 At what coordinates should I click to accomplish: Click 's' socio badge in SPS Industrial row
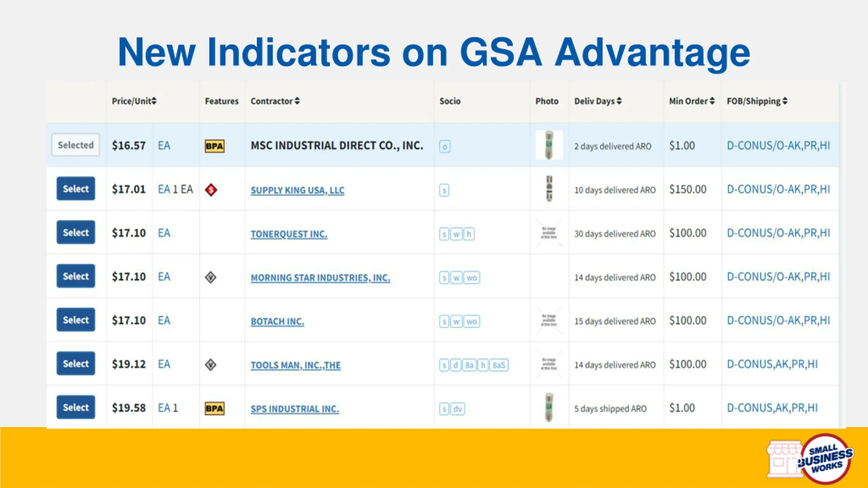pos(444,409)
